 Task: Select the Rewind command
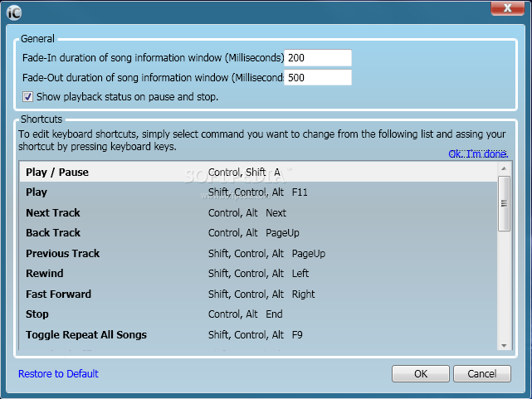coord(258,274)
